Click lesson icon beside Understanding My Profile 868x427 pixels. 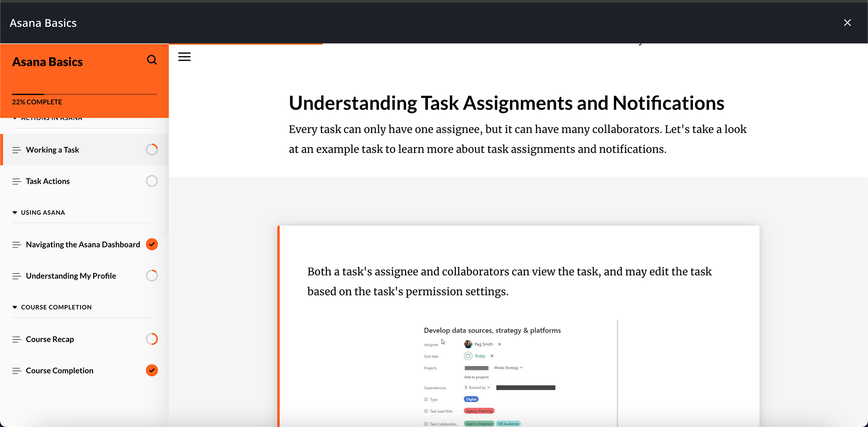[17, 276]
